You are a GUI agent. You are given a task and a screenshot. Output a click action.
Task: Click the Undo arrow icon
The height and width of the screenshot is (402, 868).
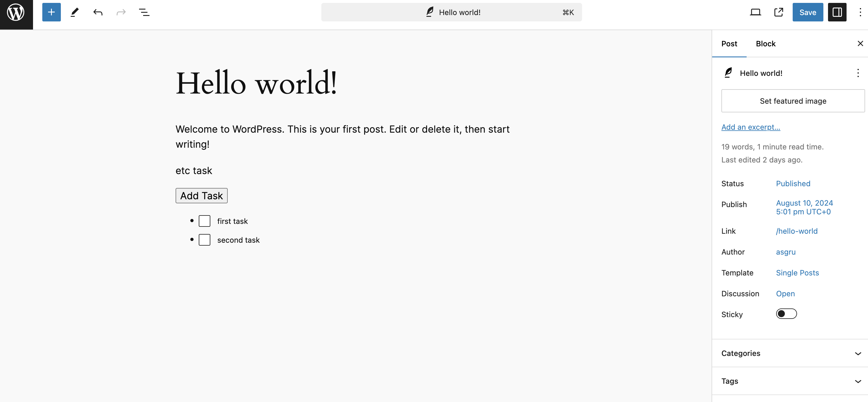(97, 12)
